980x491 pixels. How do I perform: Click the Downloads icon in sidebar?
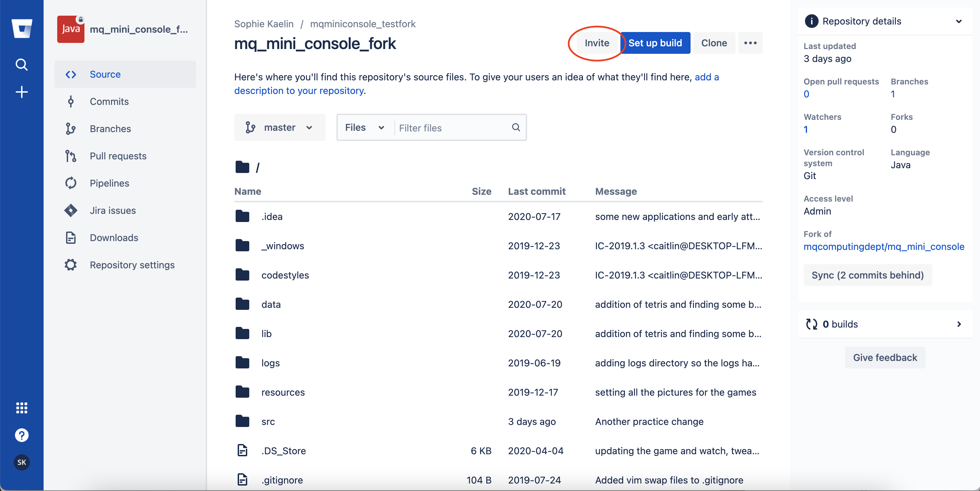[70, 237]
